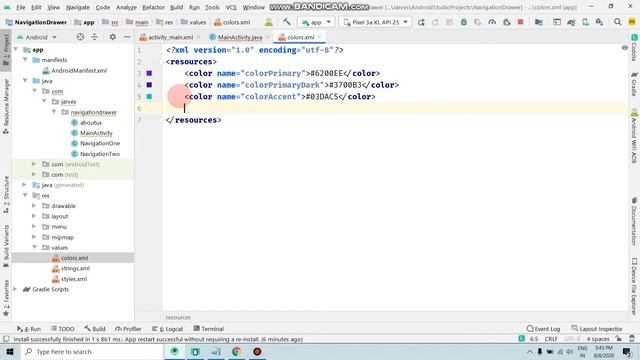Open the Profile app gauge icon
This screenshot has height=360, width=640.
(492, 22)
